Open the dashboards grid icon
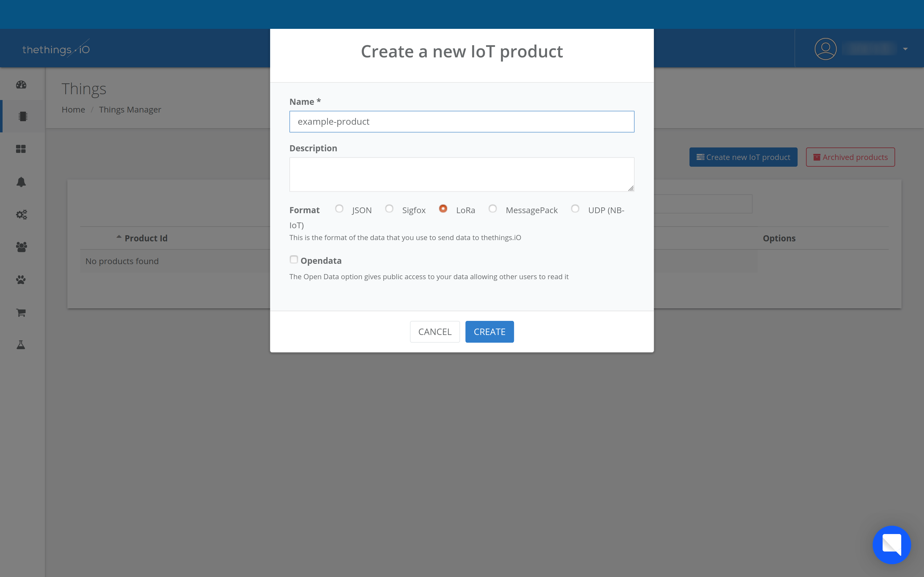The width and height of the screenshot is (924, 577). [21, 149]
